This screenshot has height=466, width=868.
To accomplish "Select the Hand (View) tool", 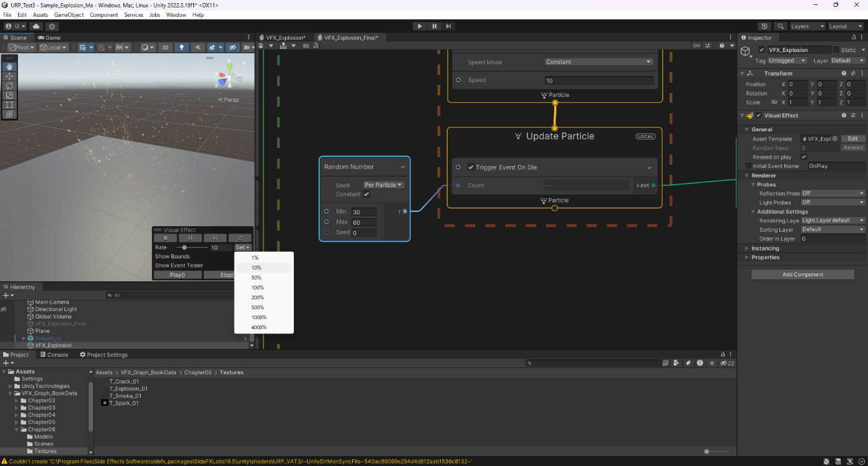I will (x=9, y=66).
